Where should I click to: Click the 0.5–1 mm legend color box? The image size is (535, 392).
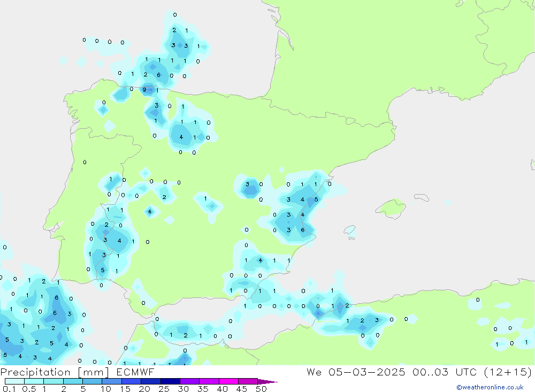pos(34,381)
